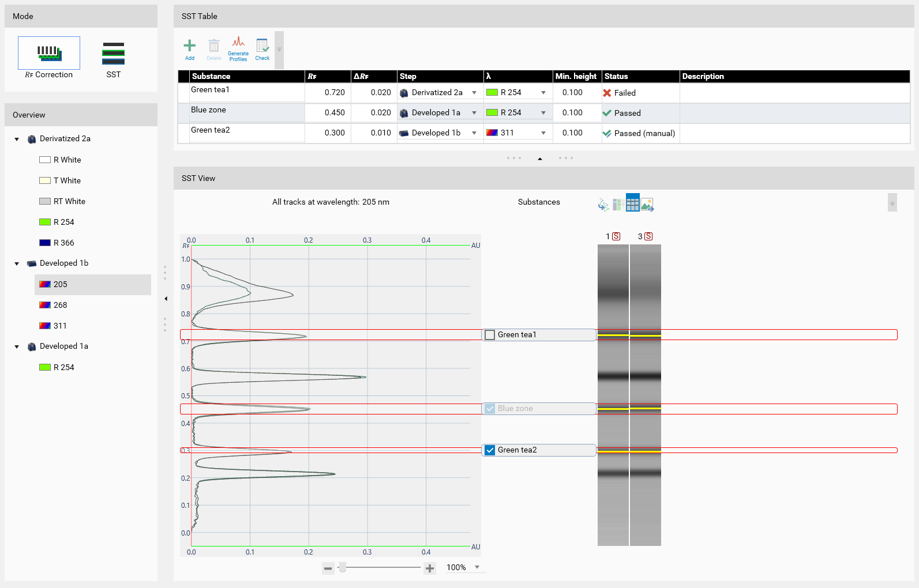Open the Step dropdown for Green tea1
Screen dimensions: 919x588
[474, 93]
